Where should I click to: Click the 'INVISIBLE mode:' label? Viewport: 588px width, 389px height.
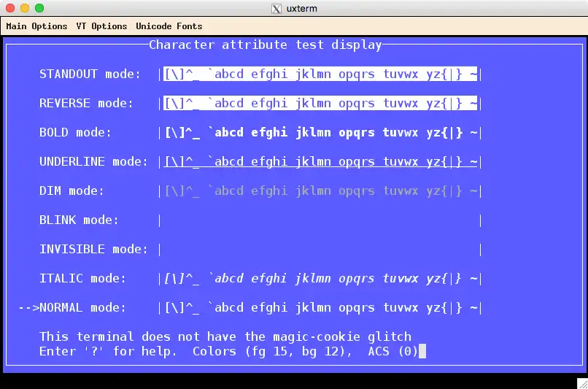tap(94, 250)
